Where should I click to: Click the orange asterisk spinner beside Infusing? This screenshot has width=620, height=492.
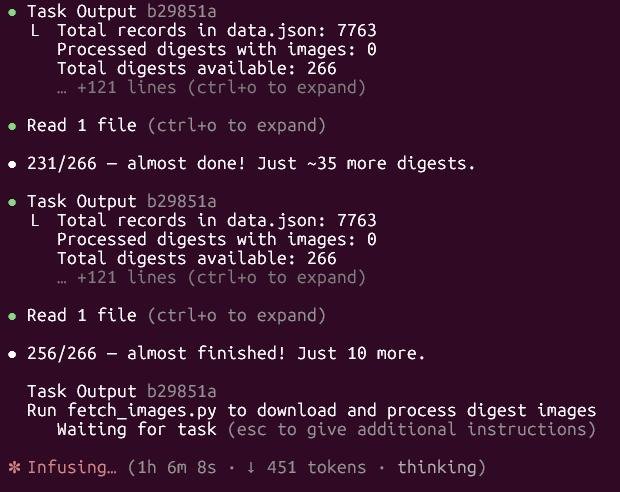tap(12, 467)
